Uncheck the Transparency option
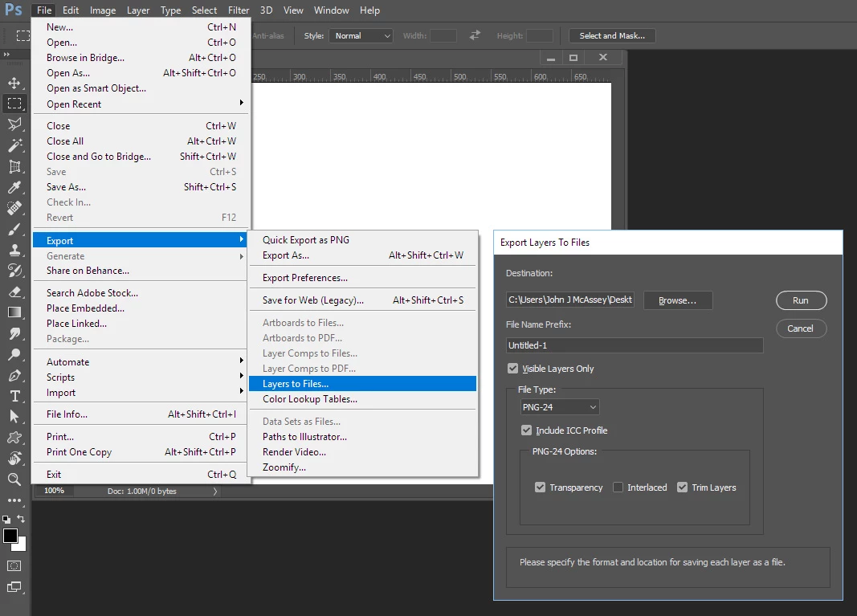Viewport: 857px width, 616px height. pos(540,487)
